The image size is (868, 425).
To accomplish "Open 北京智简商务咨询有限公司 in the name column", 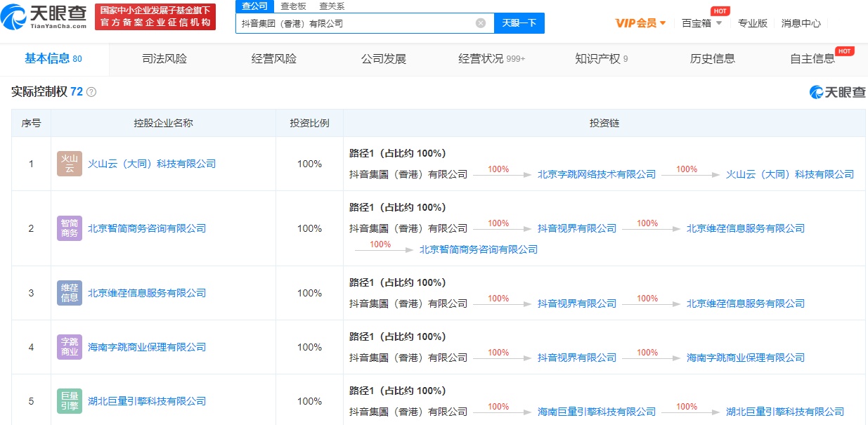I will tap(147, 228).
